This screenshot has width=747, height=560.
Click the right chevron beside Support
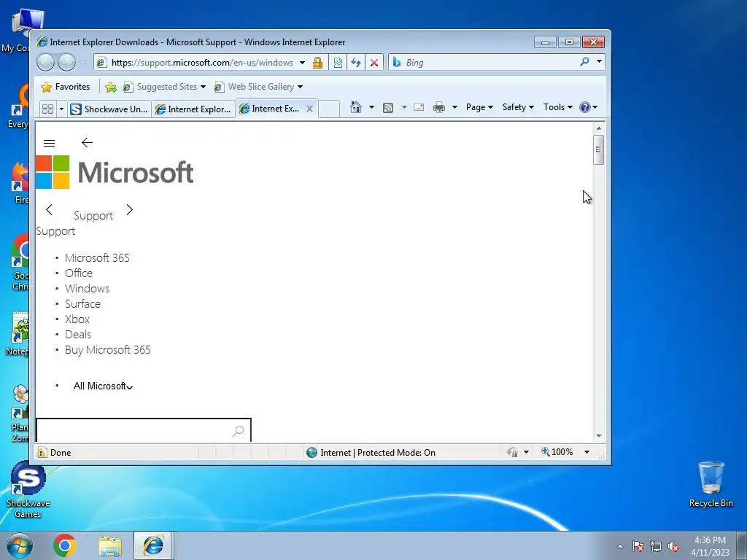pos(130,209)
